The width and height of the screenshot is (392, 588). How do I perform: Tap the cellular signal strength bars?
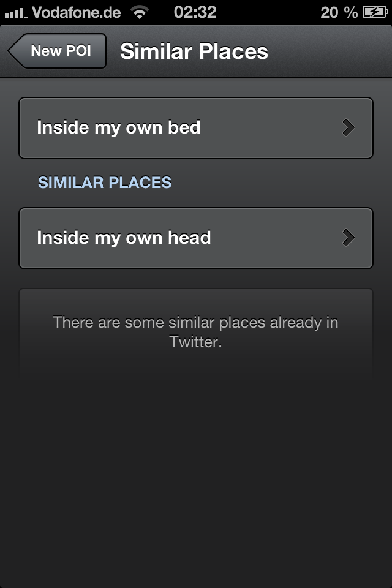(x=16, y=12)
